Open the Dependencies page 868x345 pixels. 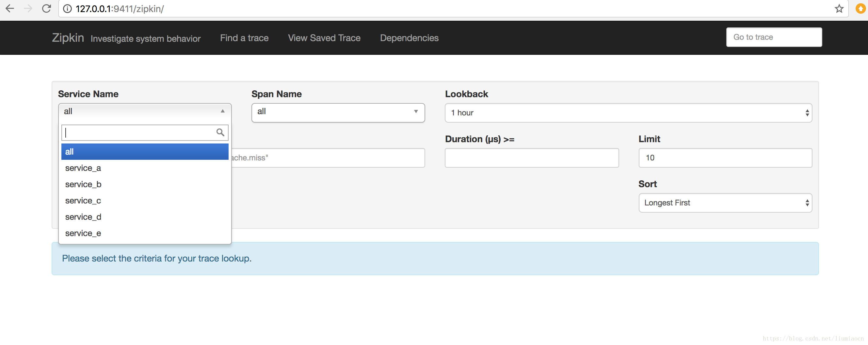click(409, 38)
